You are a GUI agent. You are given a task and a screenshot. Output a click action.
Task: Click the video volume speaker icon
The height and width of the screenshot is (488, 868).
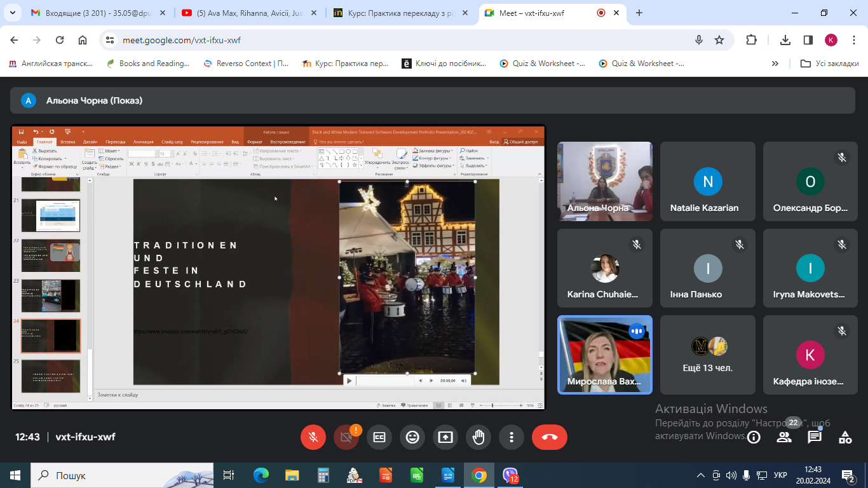coord(464,381)
